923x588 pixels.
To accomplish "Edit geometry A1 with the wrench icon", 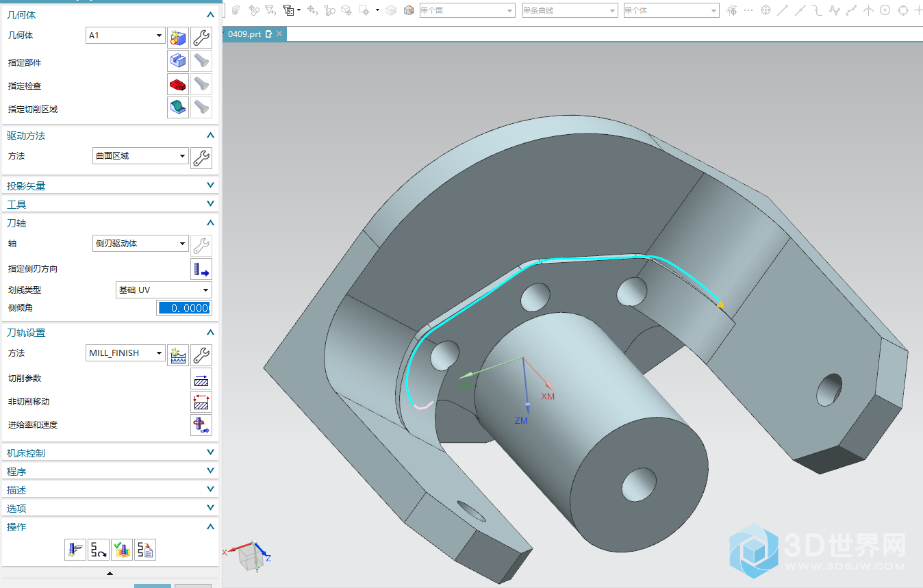I will click(x=201, y=38).
